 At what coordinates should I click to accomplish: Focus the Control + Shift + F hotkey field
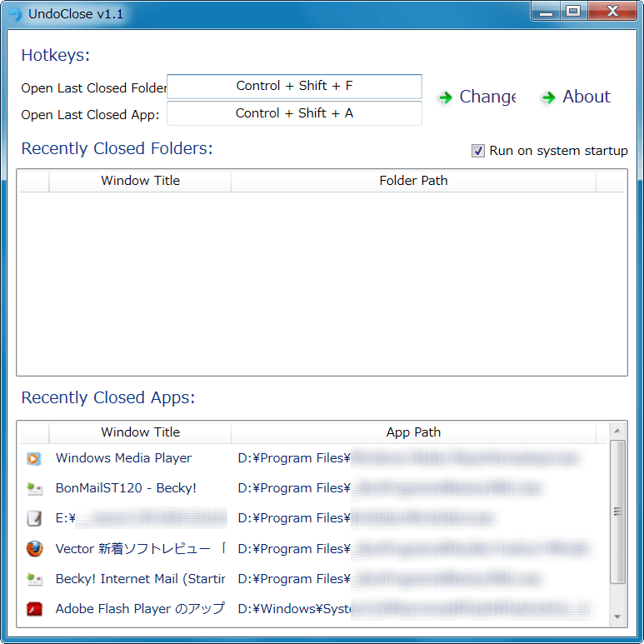coord(294,87)
